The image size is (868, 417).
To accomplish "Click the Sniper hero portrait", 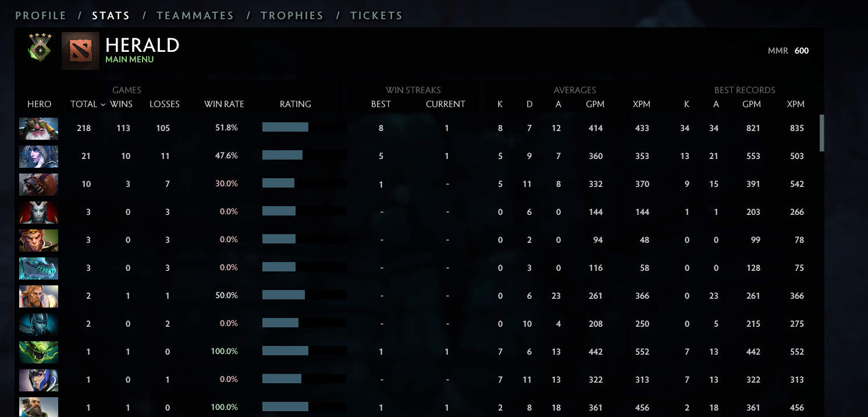I will [x=38, y=128].
